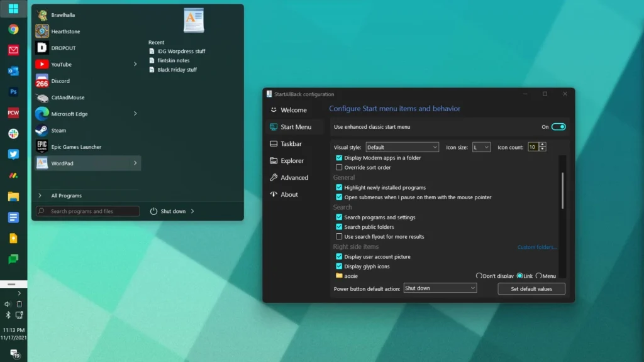Open Epic Games Launcher
This screenshot has height=362, width=644.
point(76,147)
